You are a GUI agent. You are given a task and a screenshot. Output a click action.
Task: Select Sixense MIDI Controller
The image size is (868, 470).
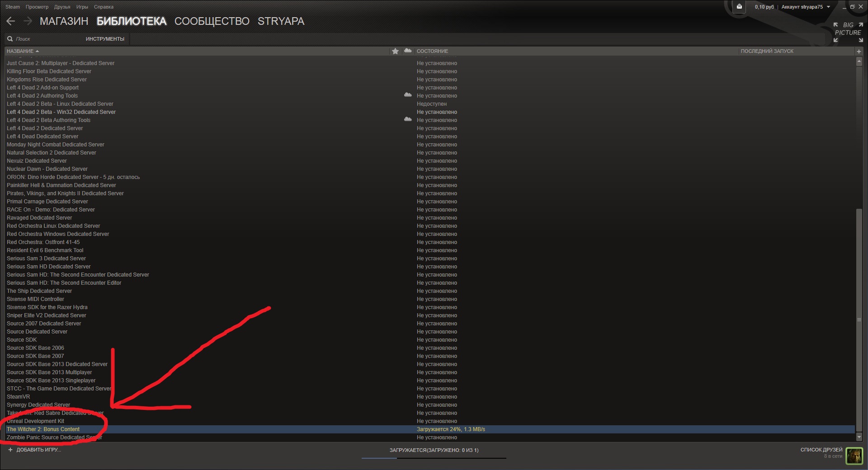click(35, 299)
